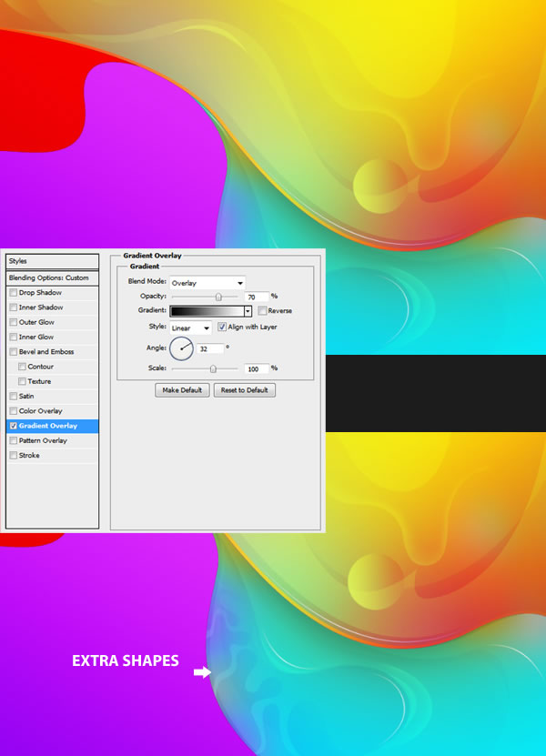Viewport: 546px width, 756px height.
Task: Select the Inner Glow style label
Action: click(36, 337)
